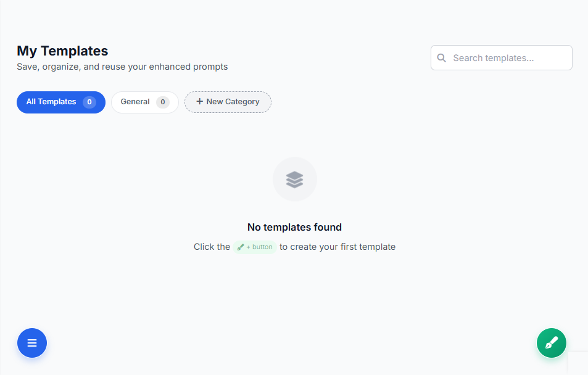Click the green pen create-template button
The image size is (588, 375).
pos(551,343)
